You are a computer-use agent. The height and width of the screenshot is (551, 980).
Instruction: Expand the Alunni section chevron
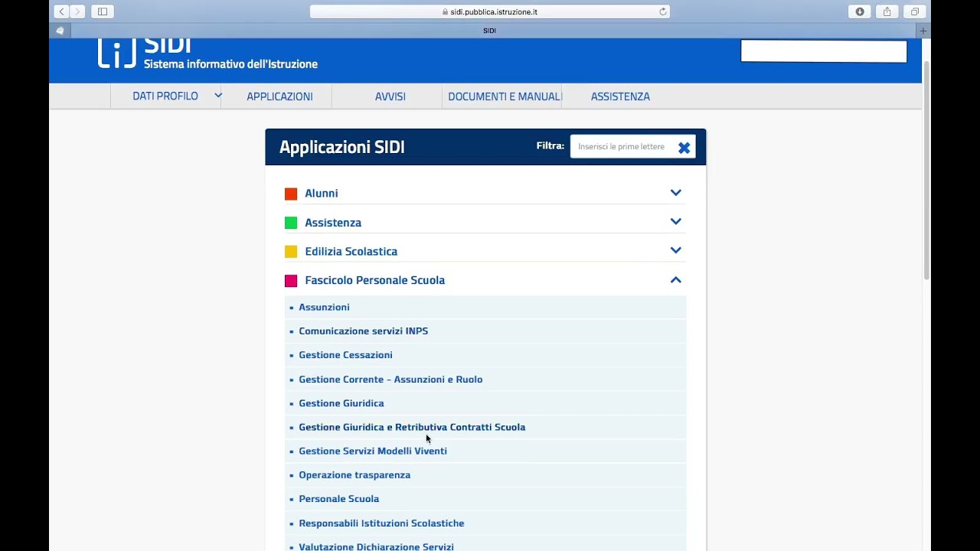tap(676, 193)
